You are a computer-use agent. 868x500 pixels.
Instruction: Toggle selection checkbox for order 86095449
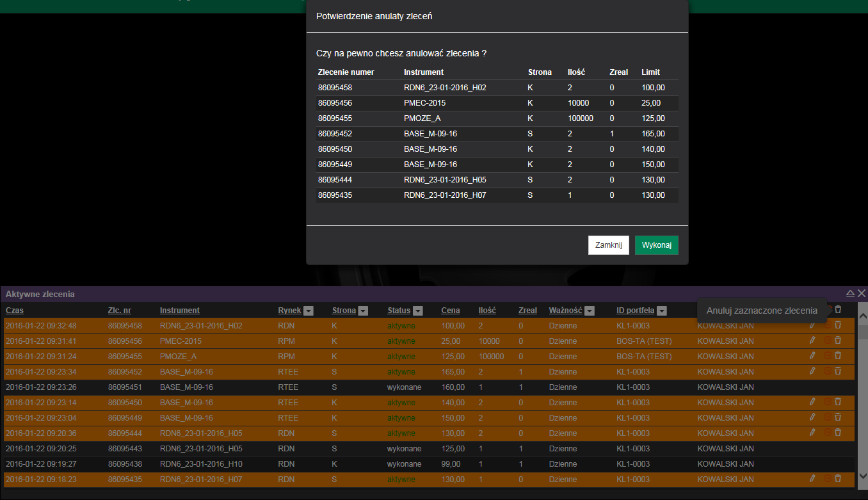pyautogui.click(x=827, y=417)
